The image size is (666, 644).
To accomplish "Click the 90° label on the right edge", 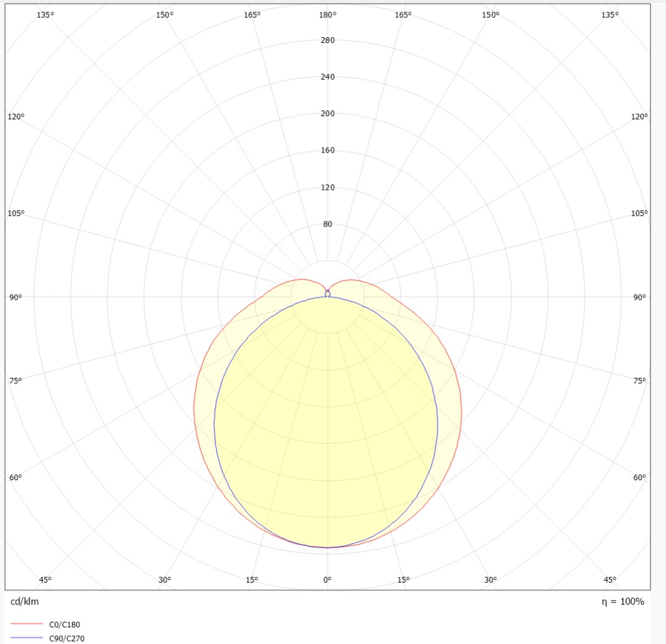I will (x=639, y=297).
